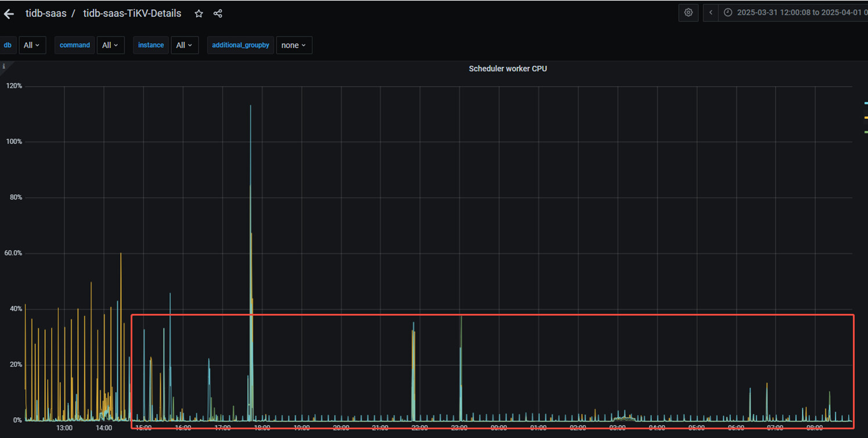Expand the additional_groupby none dropdown
868x438 pixels.
tap(294, 45)
